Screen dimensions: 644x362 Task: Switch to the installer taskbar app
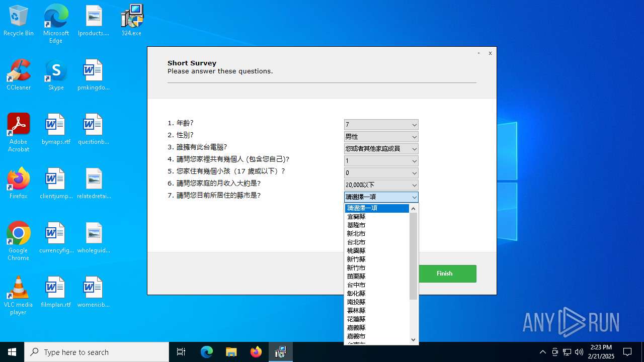[x=281, y=352]
